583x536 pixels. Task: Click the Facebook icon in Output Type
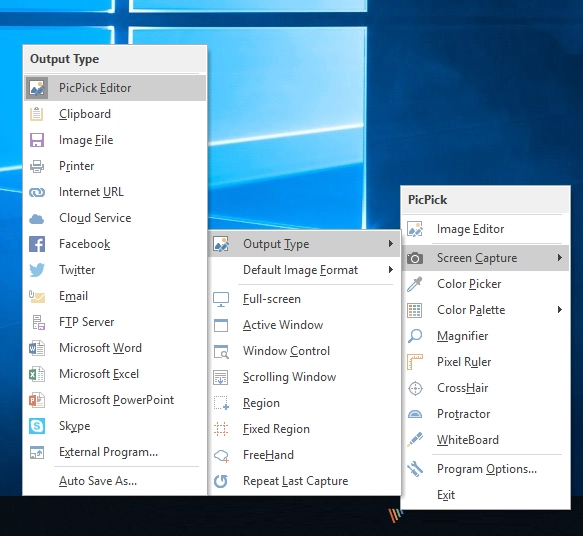tap(37, 244)
